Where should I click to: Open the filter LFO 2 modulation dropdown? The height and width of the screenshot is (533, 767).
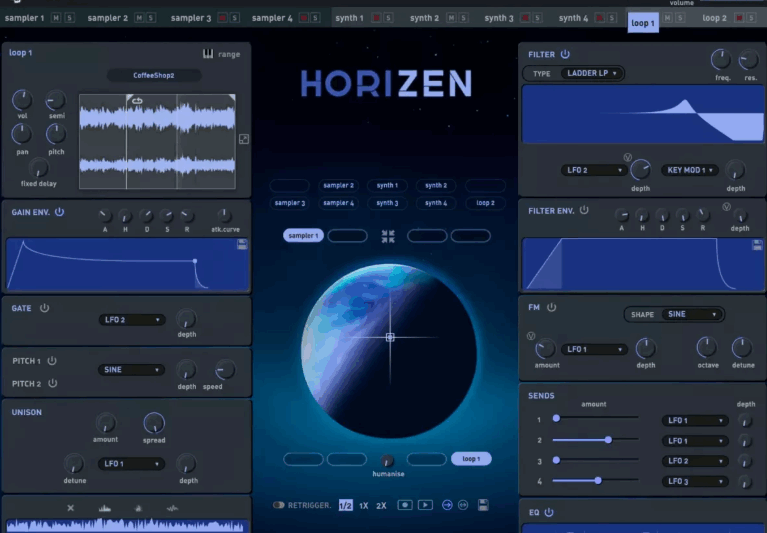[594, 170]
